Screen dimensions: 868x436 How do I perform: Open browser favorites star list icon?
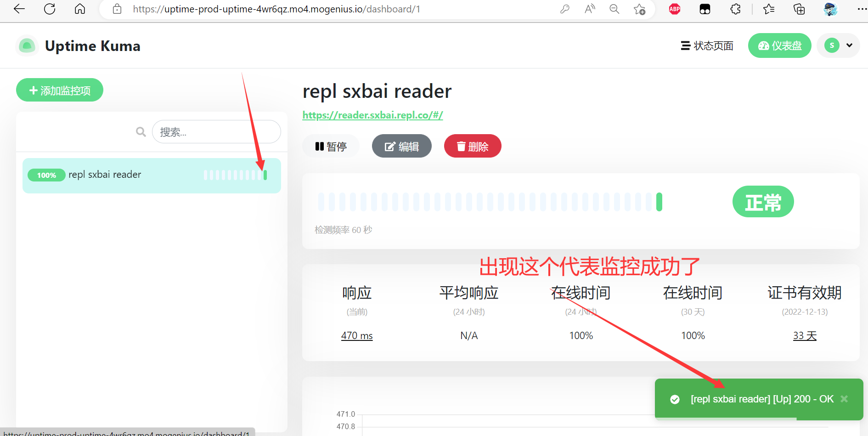point(768,9)
